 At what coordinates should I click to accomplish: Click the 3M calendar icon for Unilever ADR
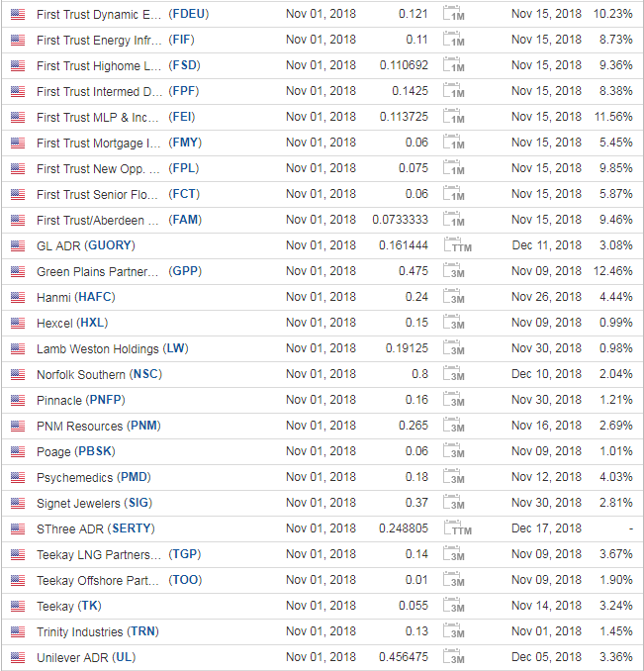[454, 657]
